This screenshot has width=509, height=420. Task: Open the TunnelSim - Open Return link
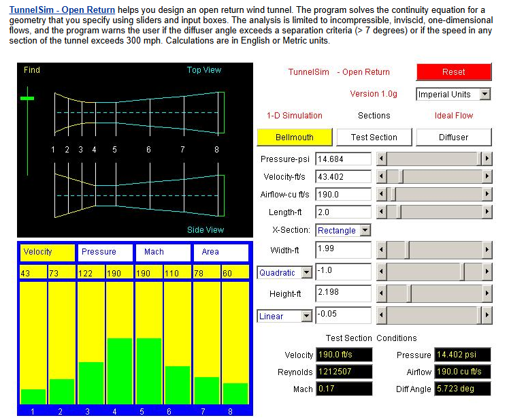[x=62, y=10]
